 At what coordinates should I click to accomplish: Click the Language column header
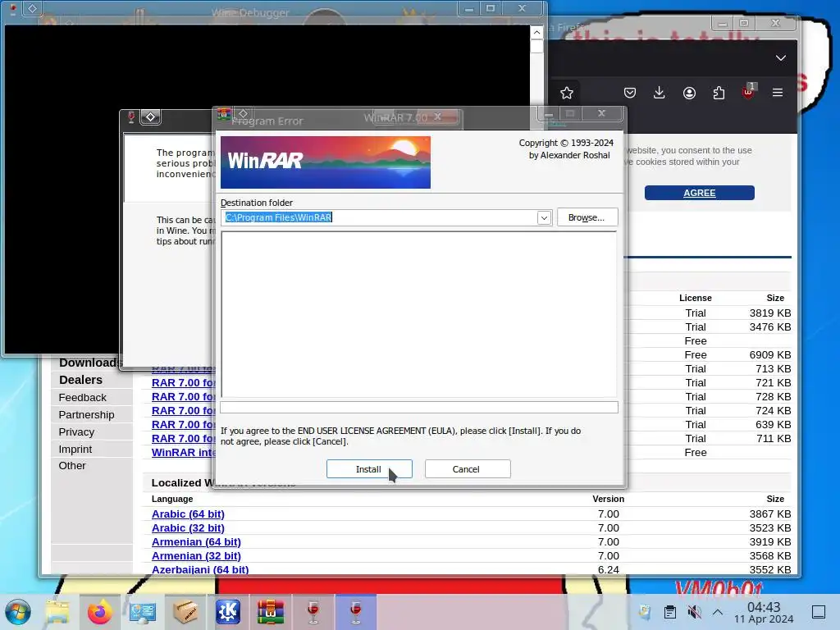[172, 499]
